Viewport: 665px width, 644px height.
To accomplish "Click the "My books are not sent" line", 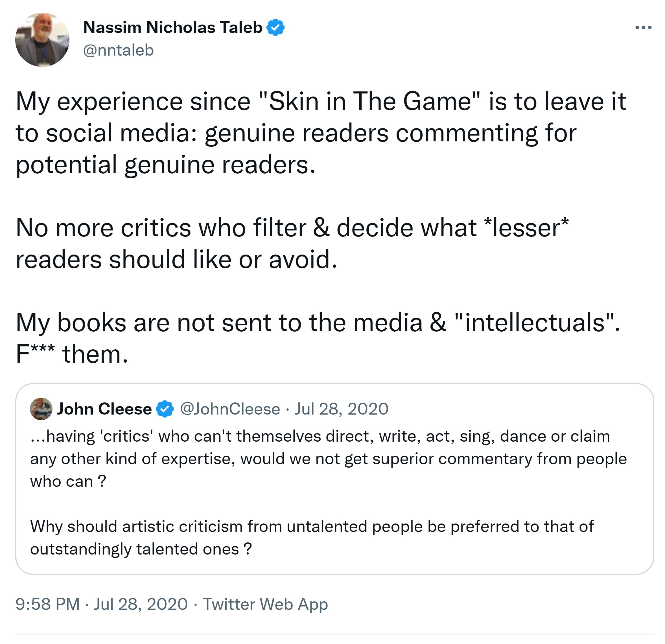I will [317, 322].
